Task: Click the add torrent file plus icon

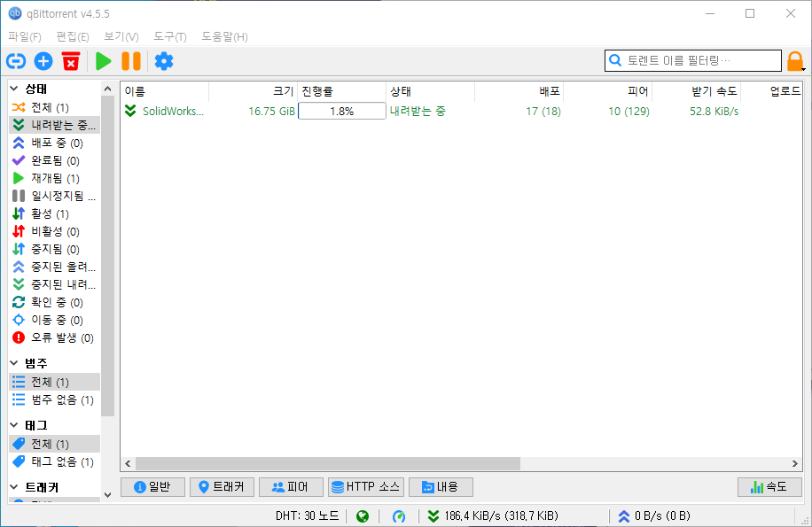Action: 43,61
